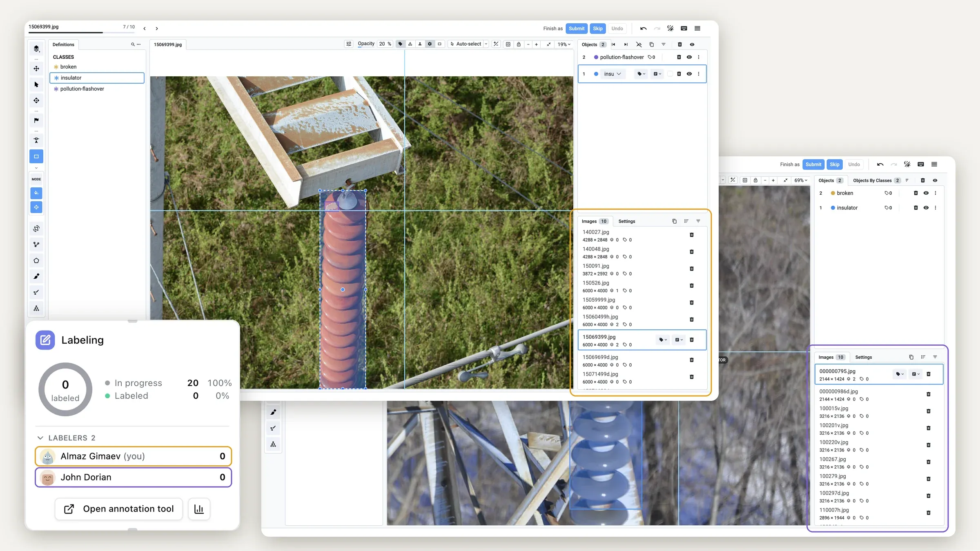Select the polyline tool icon
This screenshot has height=551, width=980.
click(36, 244)
